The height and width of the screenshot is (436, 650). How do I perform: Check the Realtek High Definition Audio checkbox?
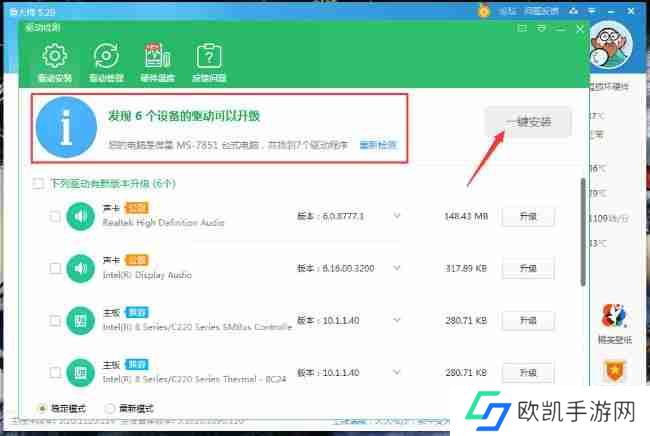pos(55,216)
